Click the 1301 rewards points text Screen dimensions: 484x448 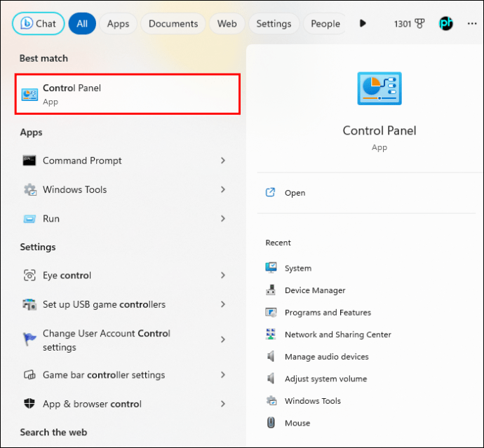tap(403, 24)
